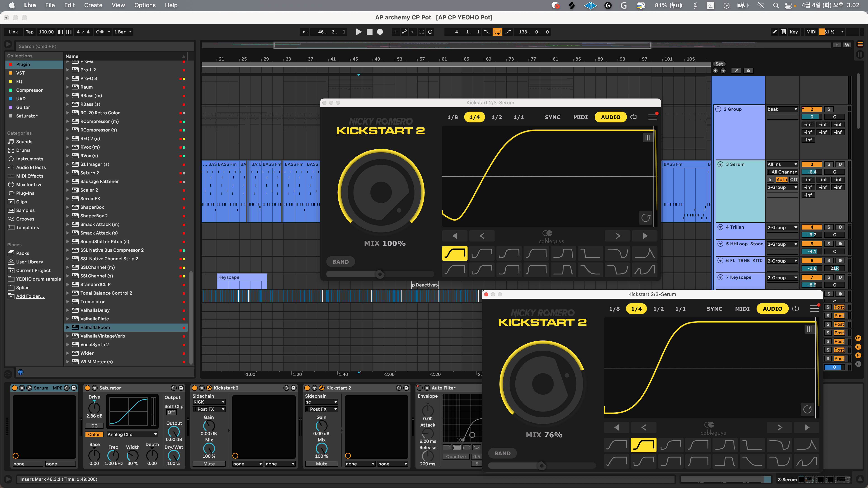Click next curve arrow in upper Kickstart window
The image size is (868, 488).
[x=618, y=236]
